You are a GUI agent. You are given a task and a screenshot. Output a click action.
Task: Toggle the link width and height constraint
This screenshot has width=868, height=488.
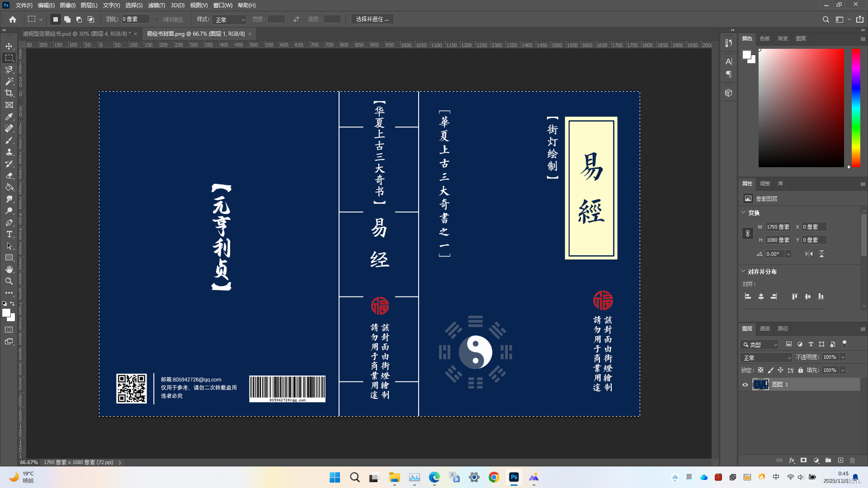pos(748,234)
